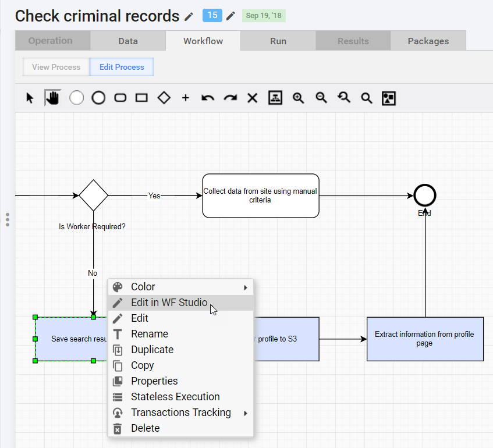Choose Edit in WF Studio
The height and width of the screenshot is (448, 493).
tap(180, 303)
